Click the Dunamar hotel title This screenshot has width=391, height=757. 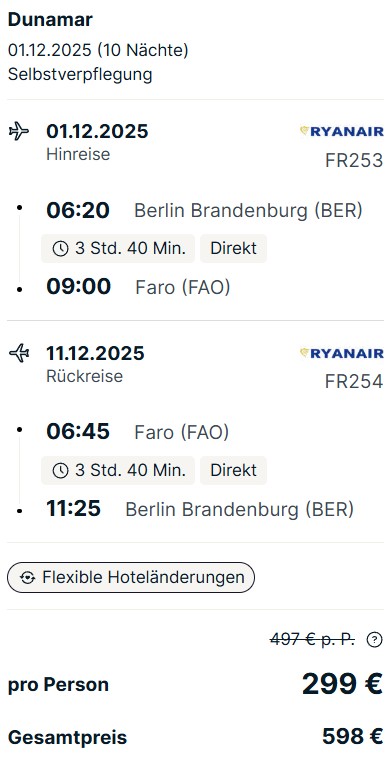pyautogui.click(x=50, y=20)
